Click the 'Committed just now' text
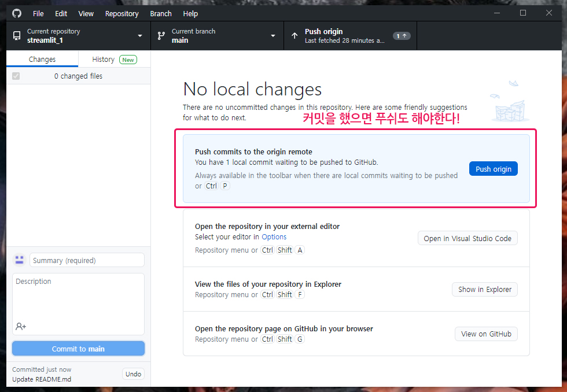Viewport: 567px width, 392px height. tap(42, 369)
